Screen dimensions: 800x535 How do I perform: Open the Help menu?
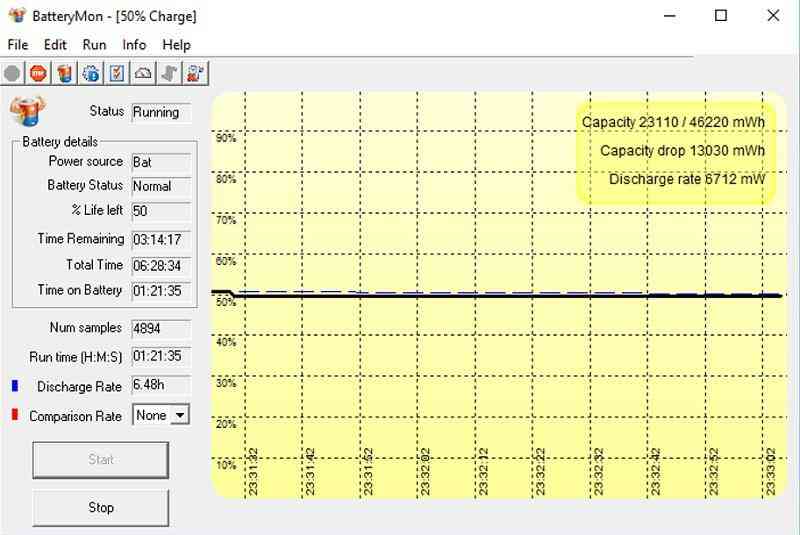[x=177, y=45]
